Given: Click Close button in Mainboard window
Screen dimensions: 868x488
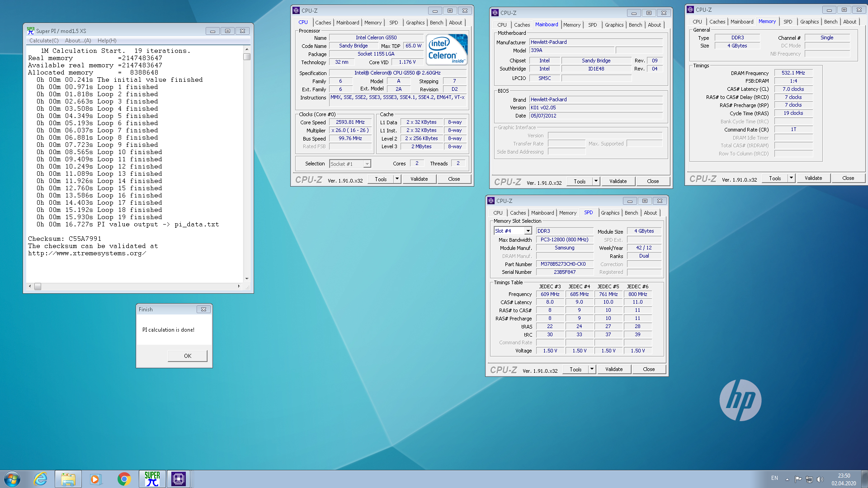Looking at the screenshot, I should tap(653, 181).
